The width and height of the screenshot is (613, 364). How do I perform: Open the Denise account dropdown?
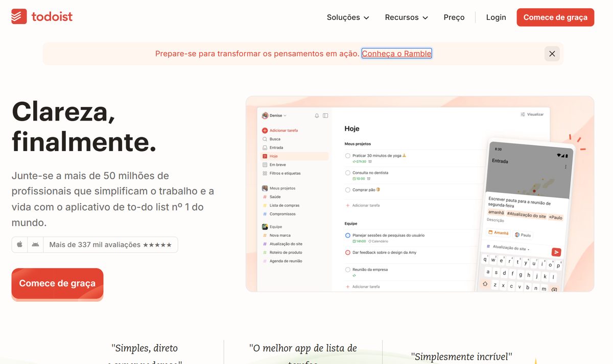click(x=274, y=116)
